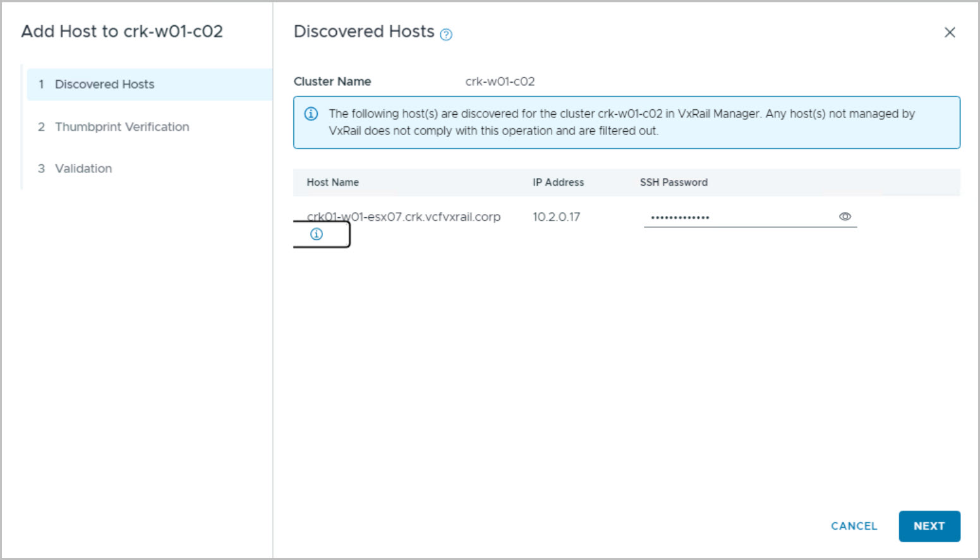Click the info icon in the blue banner
The width and height of the screenshot is (980, 560).
[x=311, y=114]
